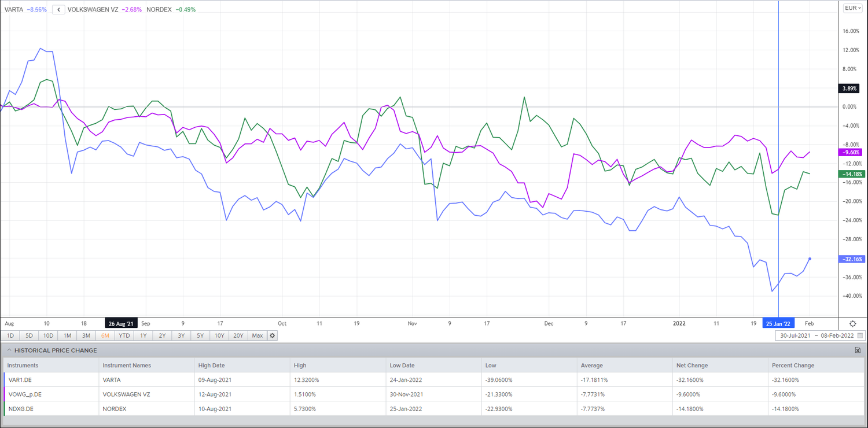The height and width of the screenshot is (428, 868).
Task: Sort by Percent Change column header
Action: tap(793, 366)
